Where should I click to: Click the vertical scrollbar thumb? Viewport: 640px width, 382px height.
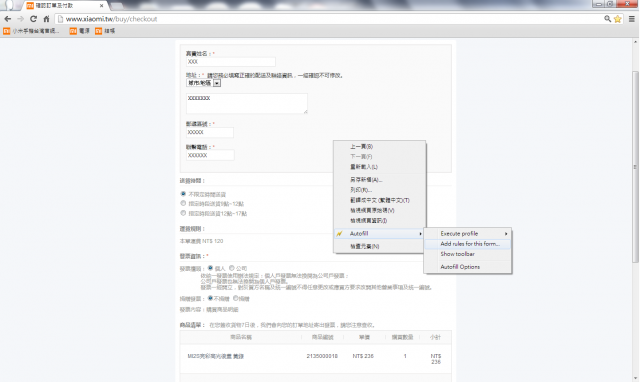[635, 167]
